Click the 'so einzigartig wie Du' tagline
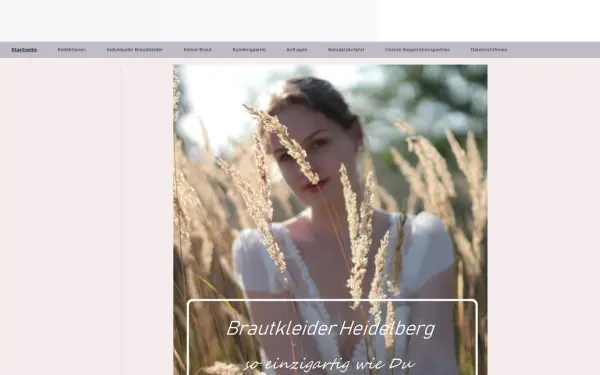 tap(330, 364)
